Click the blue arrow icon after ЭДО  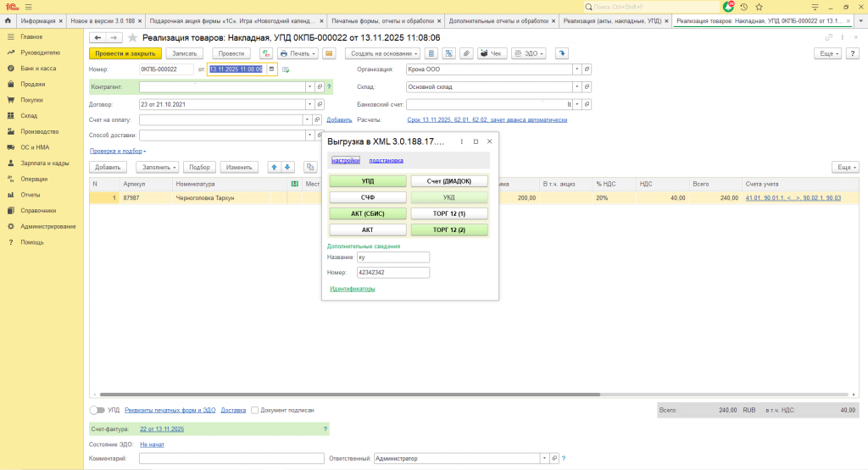[562, 53]
